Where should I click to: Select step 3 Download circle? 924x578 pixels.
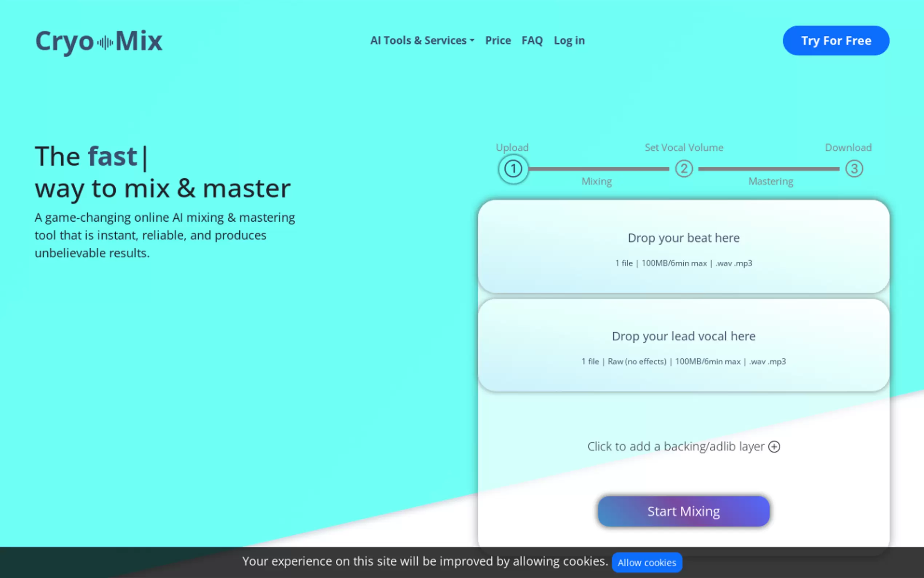[x=854, y=169]
